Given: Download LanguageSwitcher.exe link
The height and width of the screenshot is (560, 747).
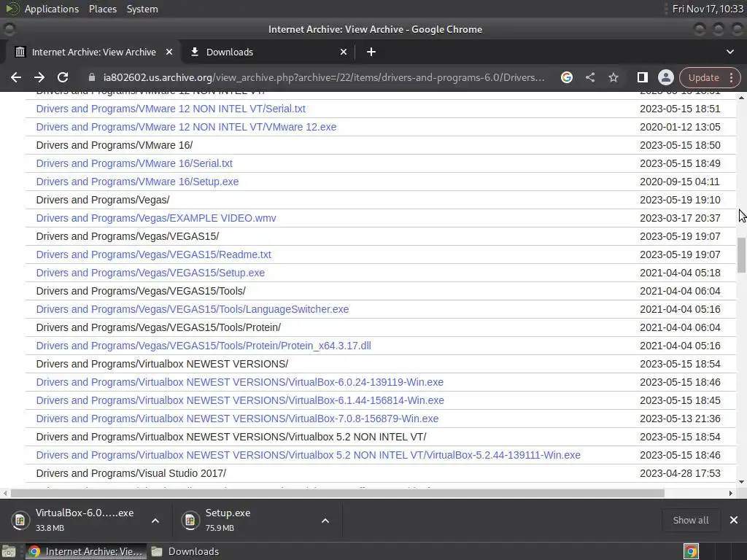Looking at the screenshot, I should tap(193, 309).
